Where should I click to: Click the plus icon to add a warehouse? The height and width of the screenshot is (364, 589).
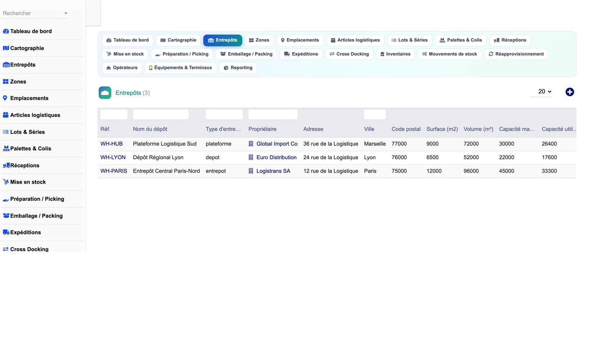570,92
